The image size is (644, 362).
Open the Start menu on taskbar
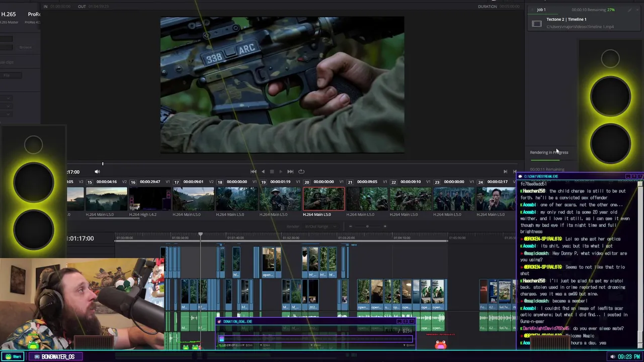(x=14, y=356)
